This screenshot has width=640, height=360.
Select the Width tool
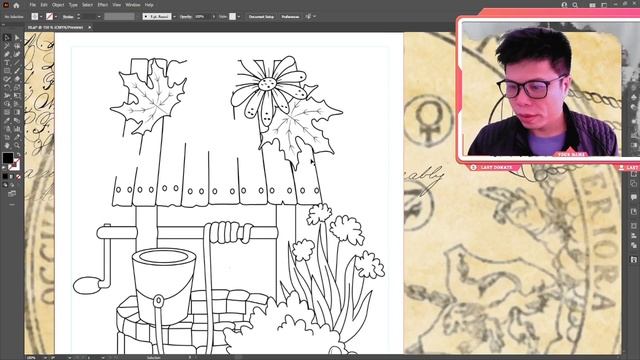(7, 96)
